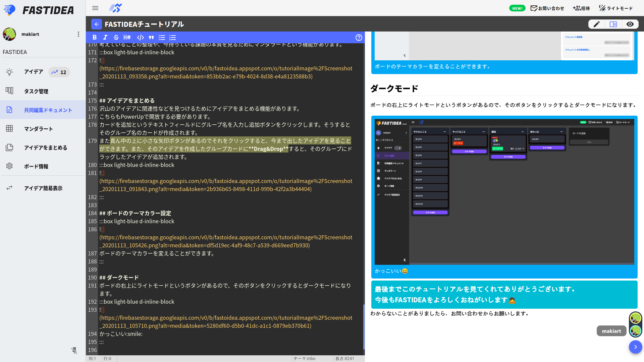Open the editor help question-mark icon

(359, 38)
